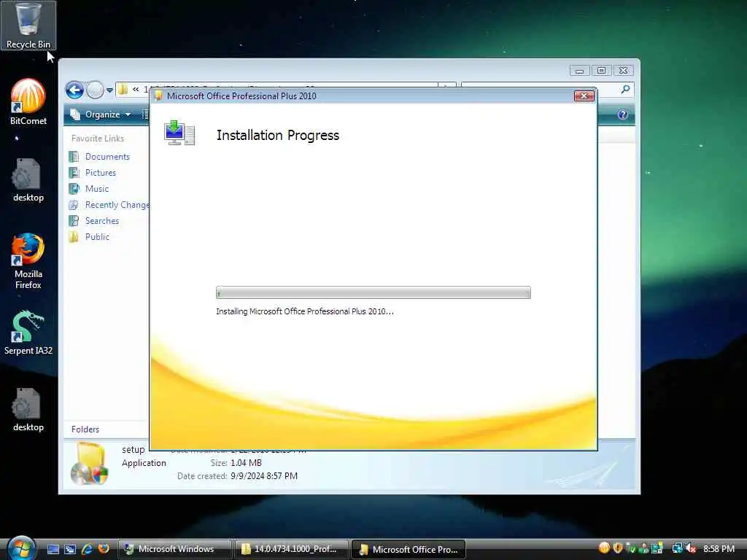The image size is (747, 560).
Task: Open the recent pages dropdown arrow in Explorer
Action: pos(109,90)
